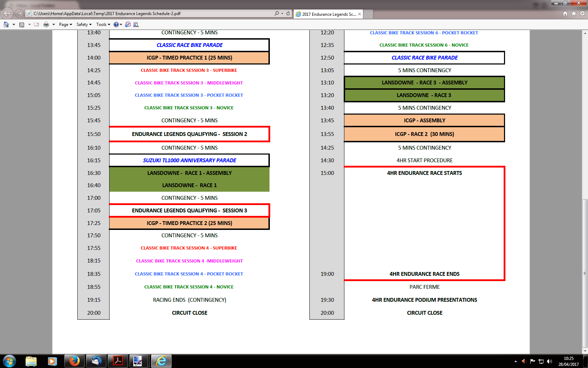Screen dimensions: 588x368
Task: Click the Print icon in command bar
Action: pos(46,25)
